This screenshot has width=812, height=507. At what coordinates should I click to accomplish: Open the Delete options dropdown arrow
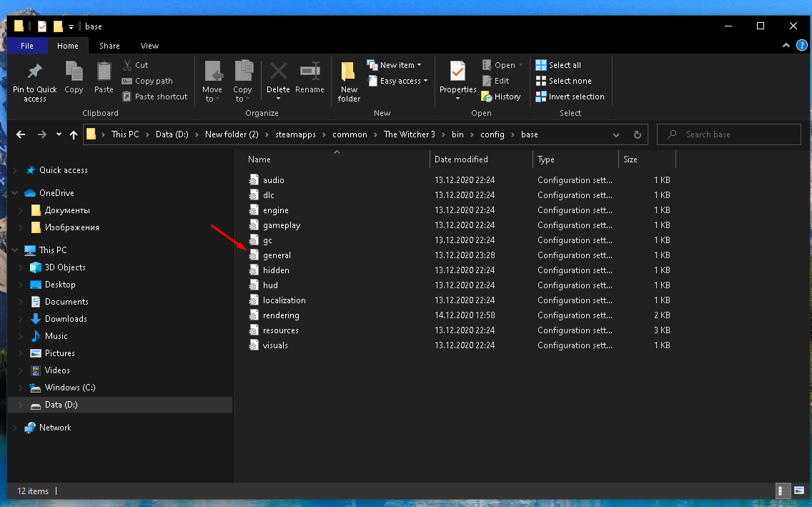(x=278, y=99)
